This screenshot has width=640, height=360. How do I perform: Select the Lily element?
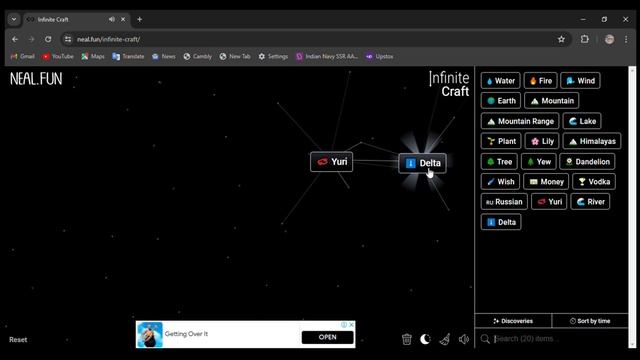(542, 141)
